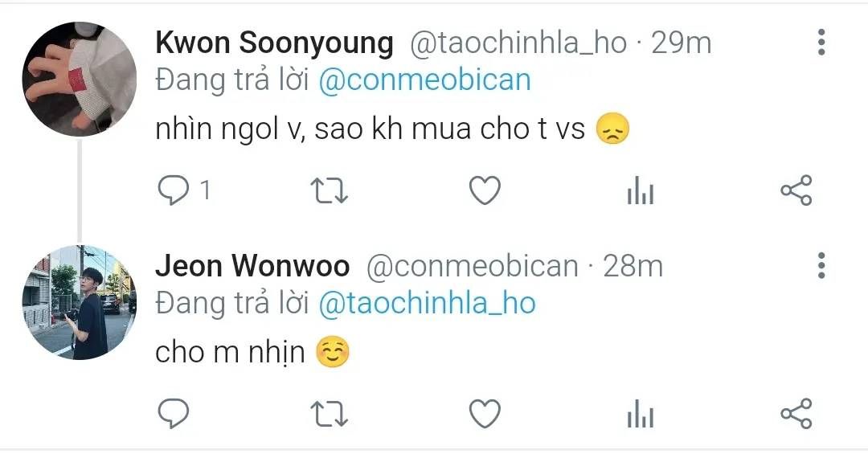Screen dimensions: 868x454
Task: Reply to Kwon Soonyoung's tweet
Action: pyautogui.click(x=173, y=190)
